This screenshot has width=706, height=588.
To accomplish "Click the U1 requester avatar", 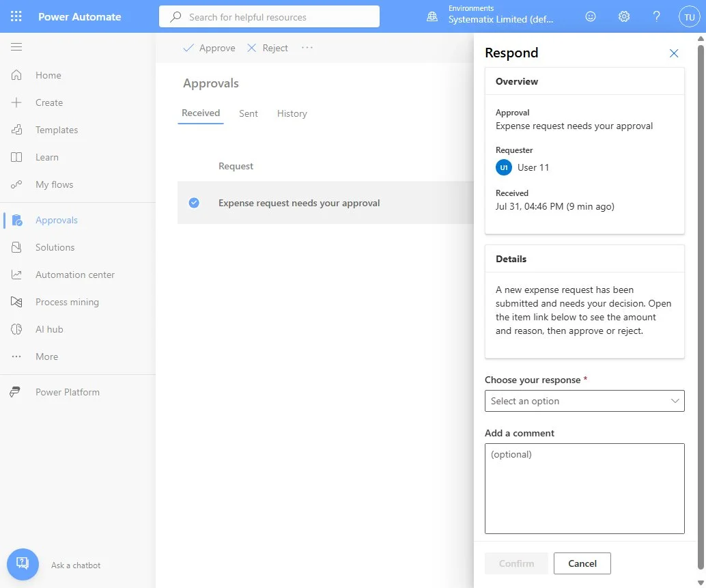I will (x=504, y=167).
